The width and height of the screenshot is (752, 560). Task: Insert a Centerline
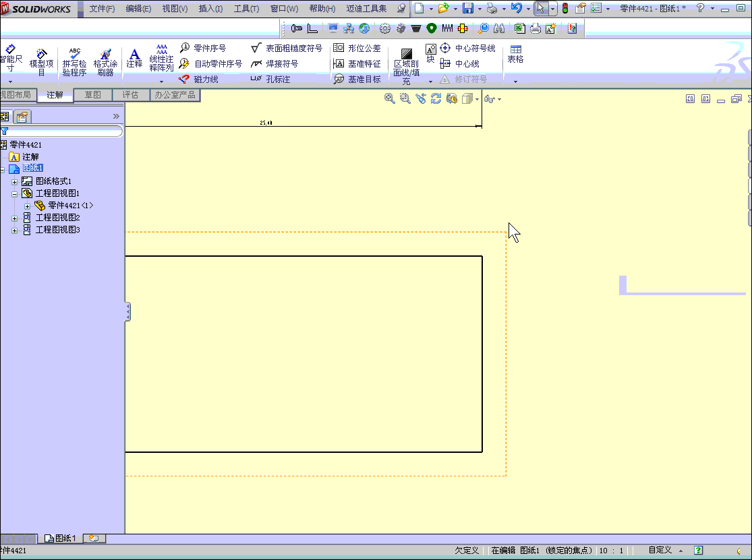pyautogui.click(x=459, y=64)
